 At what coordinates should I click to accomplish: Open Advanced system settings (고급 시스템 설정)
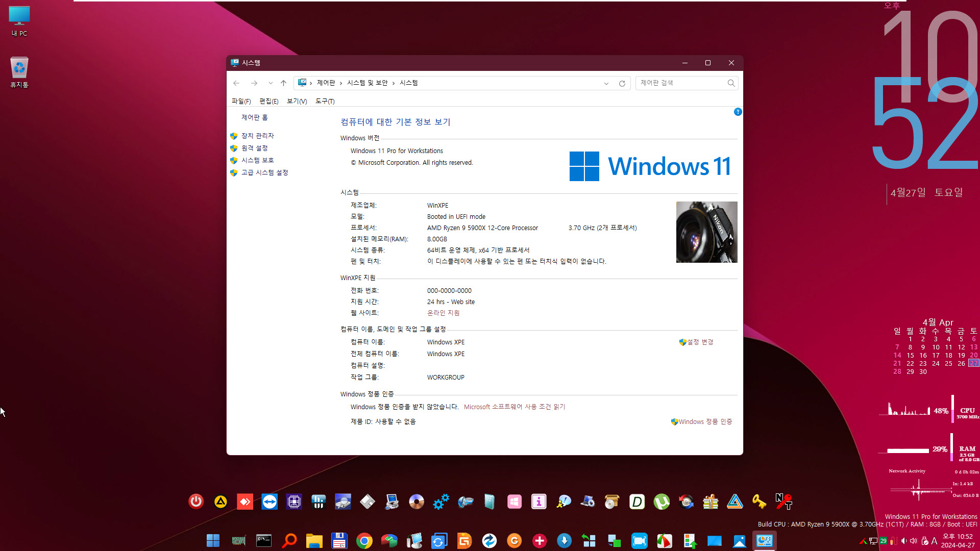tap(265, 172)
